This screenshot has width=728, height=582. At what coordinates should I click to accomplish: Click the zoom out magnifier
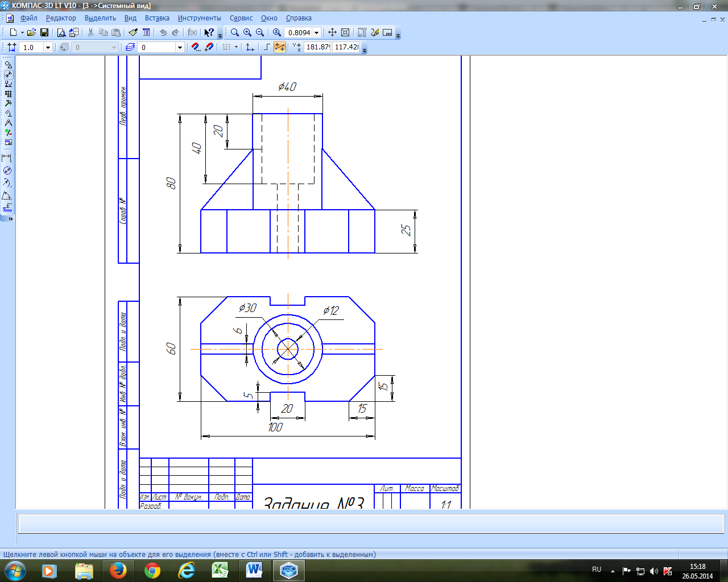point(260,32)
